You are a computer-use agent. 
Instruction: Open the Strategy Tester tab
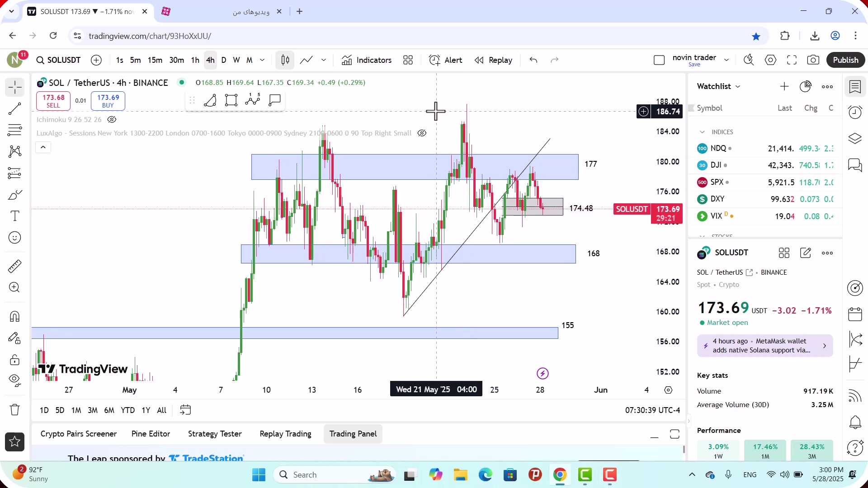click(x=215, y=434)
